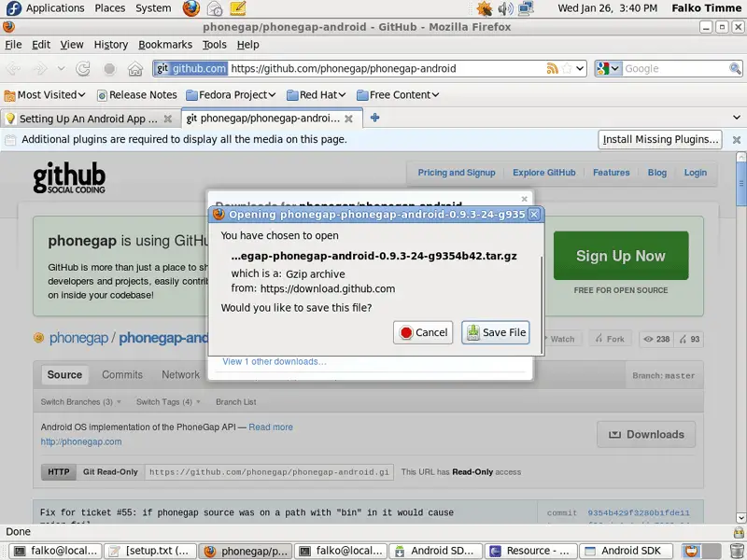This screenshot has height=560, width=747.
Task: Click View 1 other downloads link
Action: (x=275, y=361)
